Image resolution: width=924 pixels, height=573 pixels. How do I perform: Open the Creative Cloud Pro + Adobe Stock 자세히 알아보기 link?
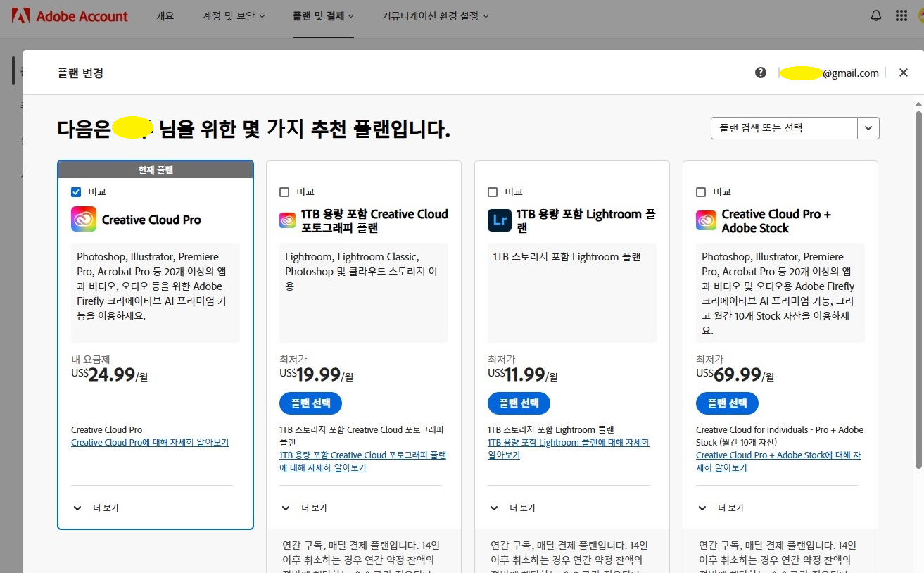778,461
